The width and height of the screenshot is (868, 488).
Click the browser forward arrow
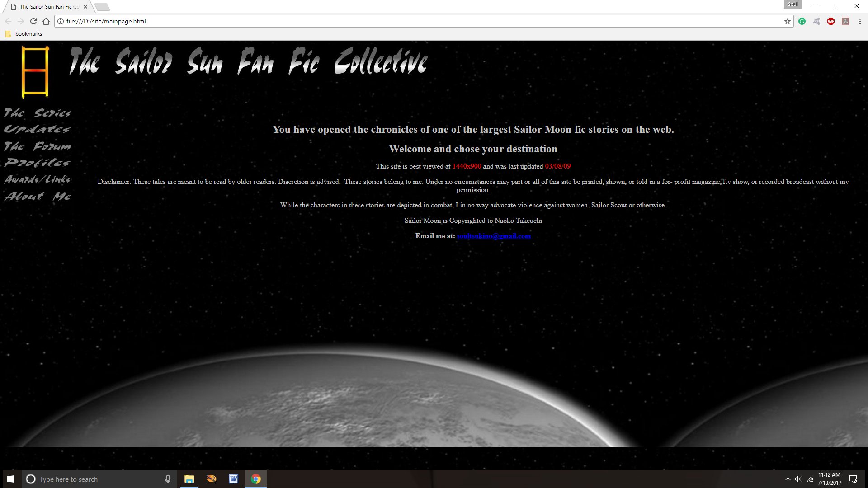(x=21, y=21)
